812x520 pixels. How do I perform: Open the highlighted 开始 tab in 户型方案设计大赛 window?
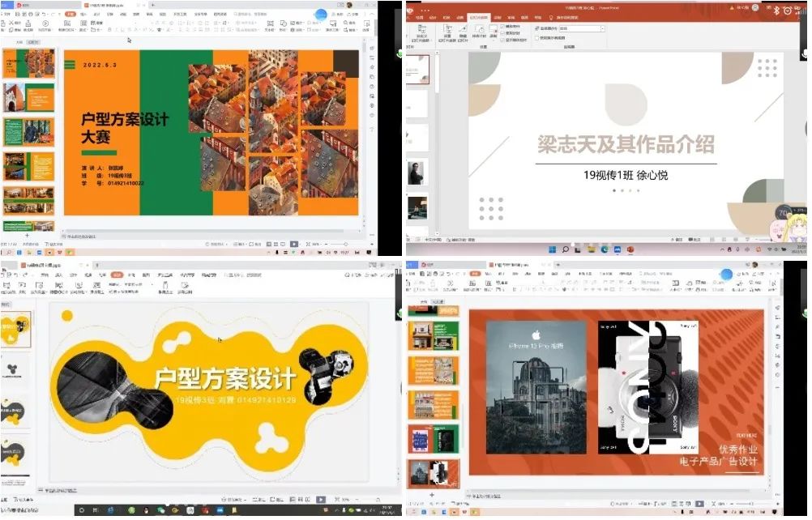pos(71,14)
